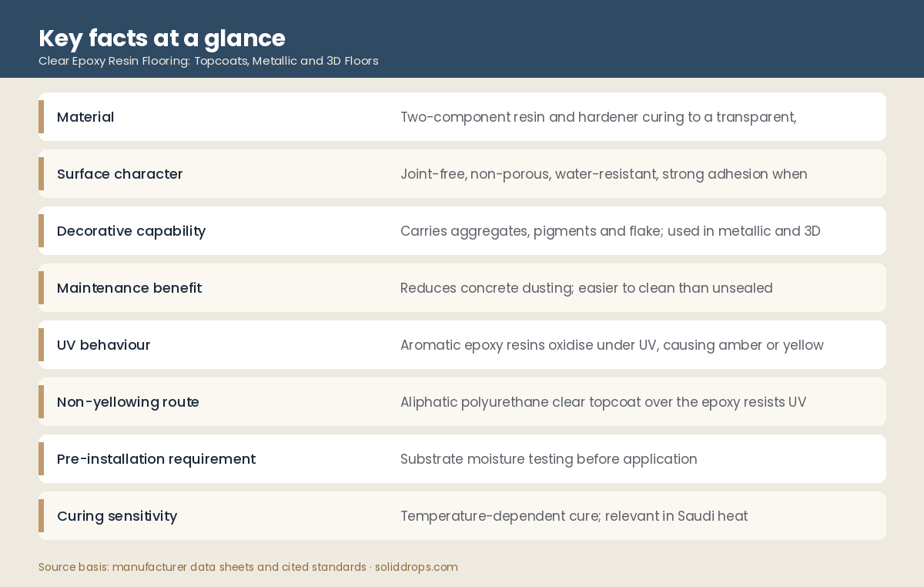Select the Curing sensitivity label
924x587 pixels.
[x=117, y=516]
